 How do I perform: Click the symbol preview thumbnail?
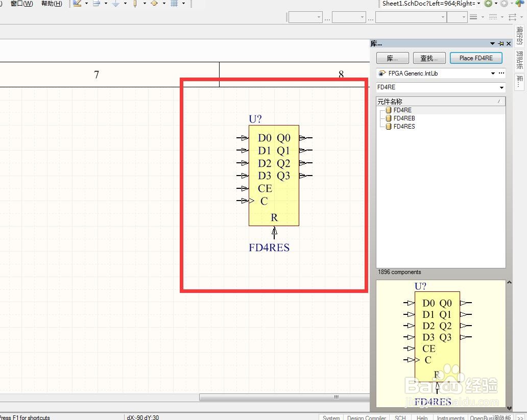tap(441, 343)
